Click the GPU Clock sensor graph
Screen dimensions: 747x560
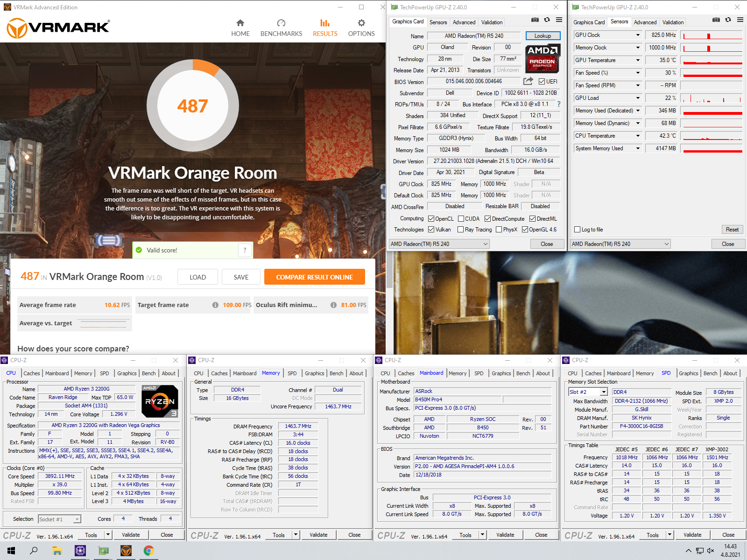tap(712, 35)
